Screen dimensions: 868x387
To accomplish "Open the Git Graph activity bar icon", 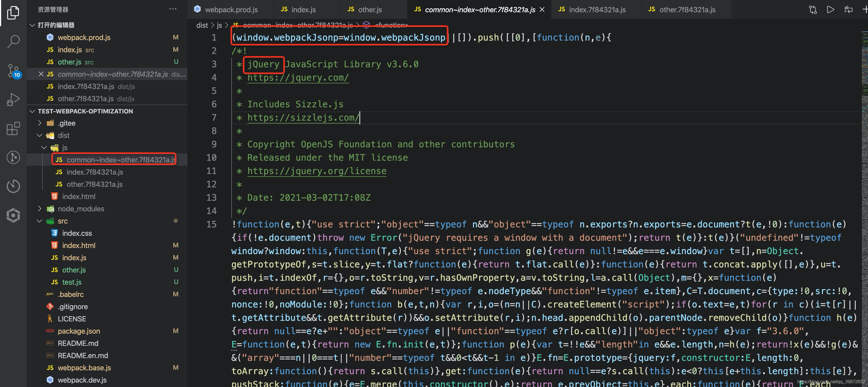I will [x=13, y=157].
